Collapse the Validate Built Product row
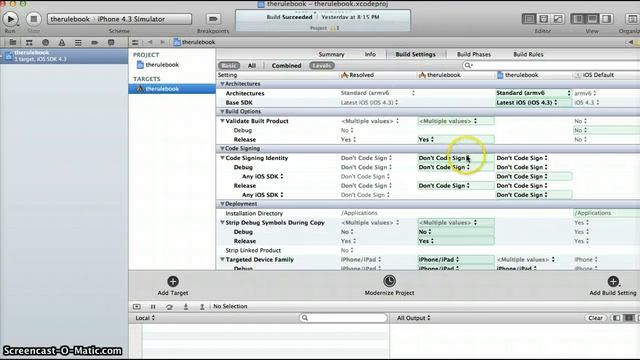The image size is (640, 360). (222, 121)
